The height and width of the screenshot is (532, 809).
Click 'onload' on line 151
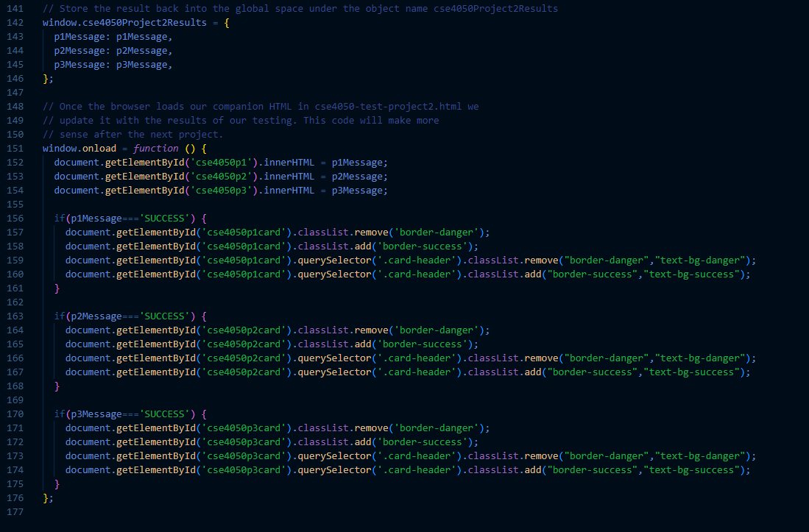pos(99,149)
